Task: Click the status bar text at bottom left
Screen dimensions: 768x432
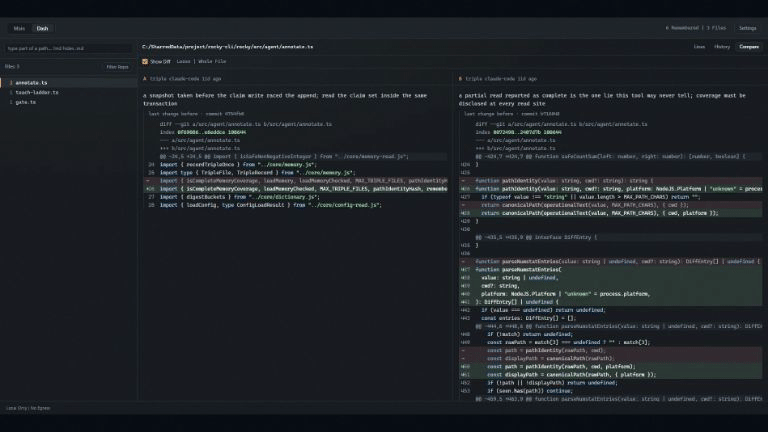Action: 28,408
